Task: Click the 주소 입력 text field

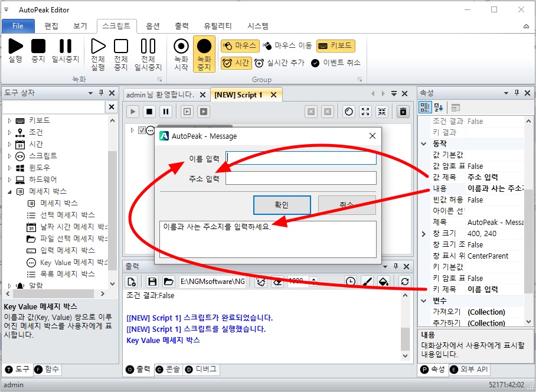Action: point(301,178)
